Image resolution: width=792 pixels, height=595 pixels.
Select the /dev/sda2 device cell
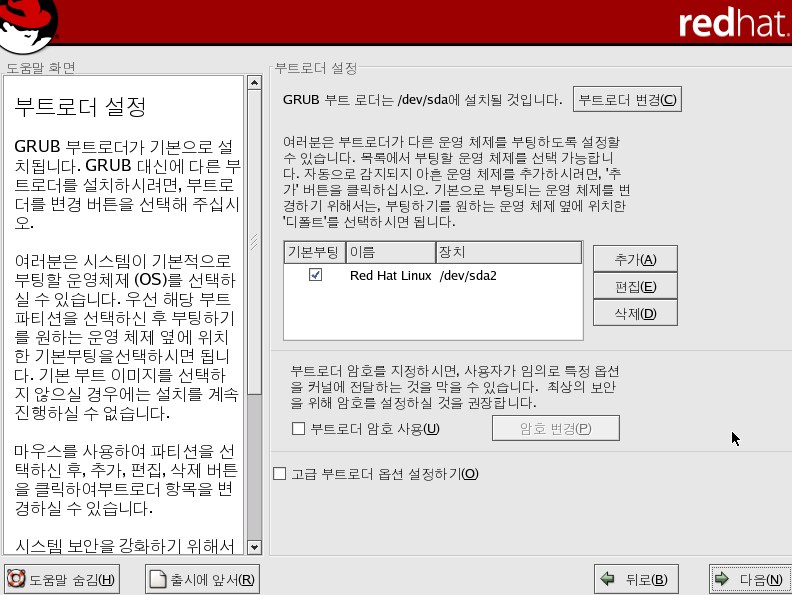coord(468,275)
